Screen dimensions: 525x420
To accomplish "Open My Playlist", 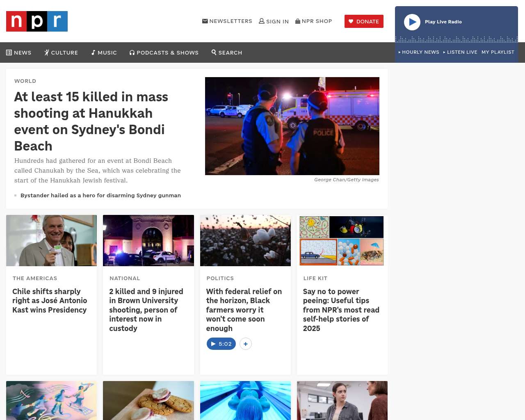I will tap(498, 52).
